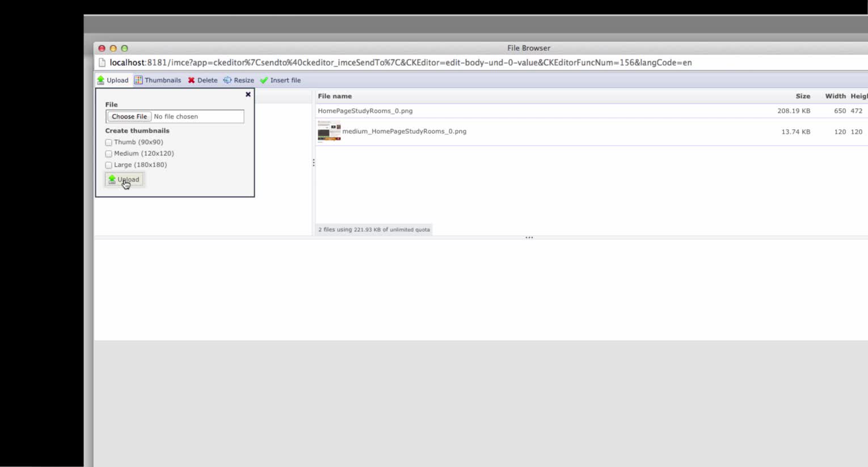Screen dimensions: 868x467
Task: Click the red Delete icon in the toolbar
Action: coord(191,80)
